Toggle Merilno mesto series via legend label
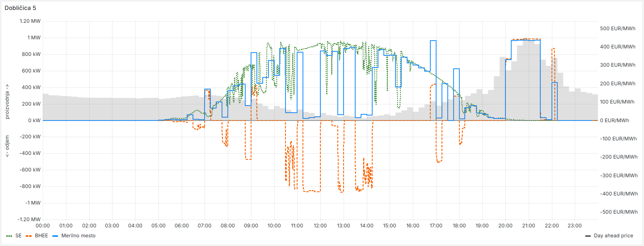The height and width of the screenshot is (246, 644). (78, 236)
